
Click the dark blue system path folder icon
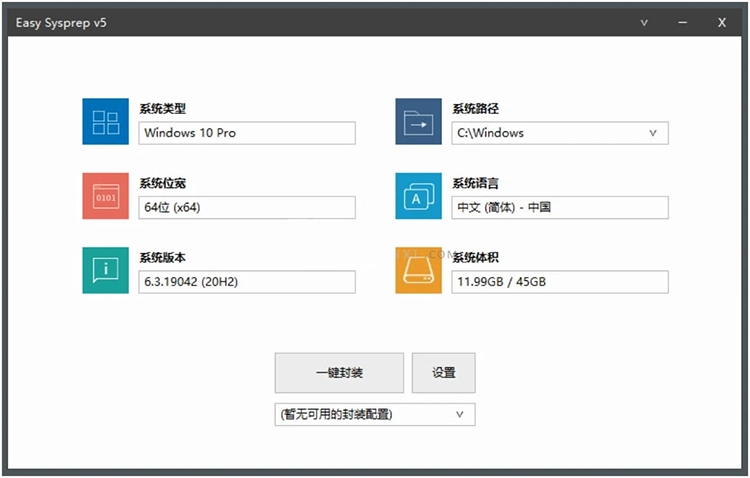coord(418,122)
